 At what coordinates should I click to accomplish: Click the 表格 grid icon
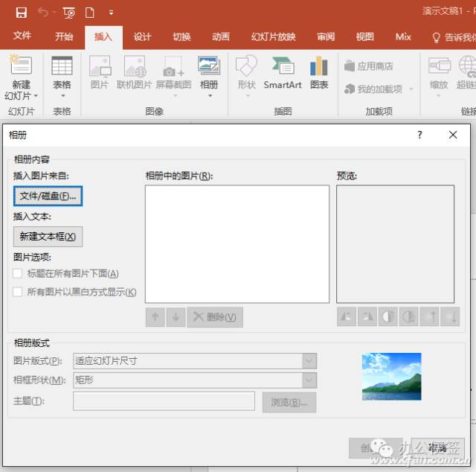[x=62, y=66]
